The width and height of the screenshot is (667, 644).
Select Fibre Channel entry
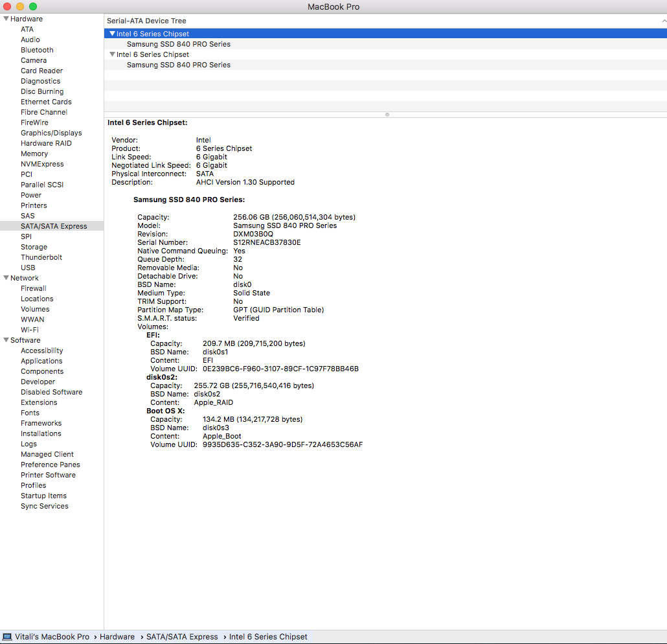click(44, 112)
